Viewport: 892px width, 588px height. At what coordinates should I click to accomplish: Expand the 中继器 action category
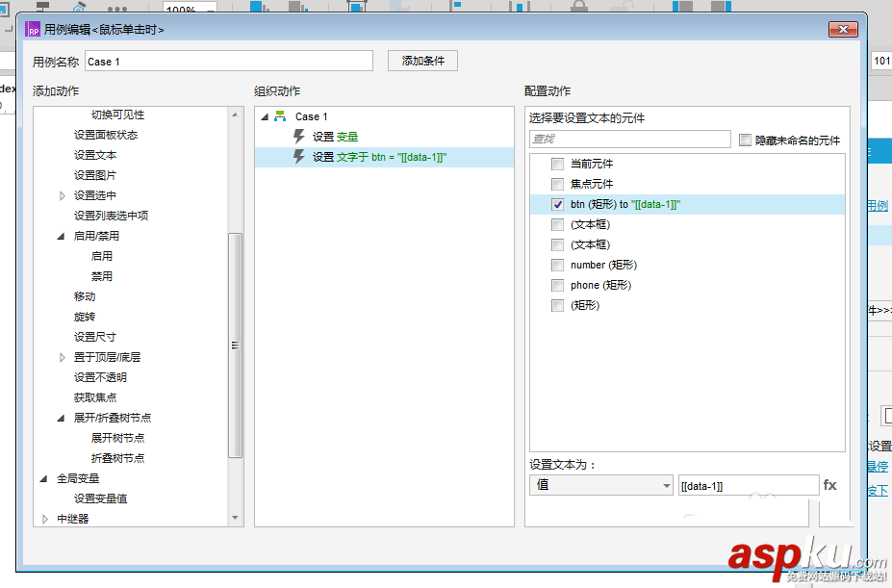point(44,518)
